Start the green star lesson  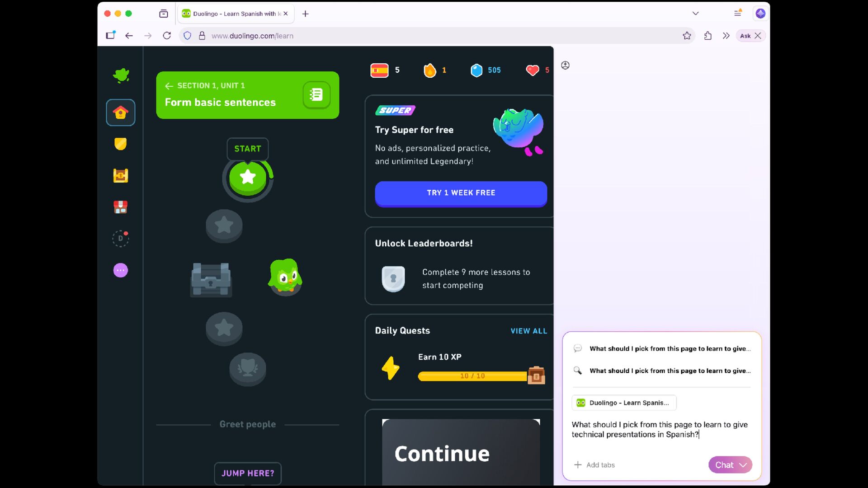(247, 177)
